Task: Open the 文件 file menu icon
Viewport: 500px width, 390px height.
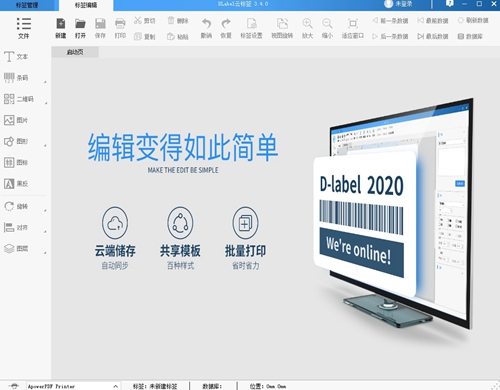Action: tap(24, 28)
